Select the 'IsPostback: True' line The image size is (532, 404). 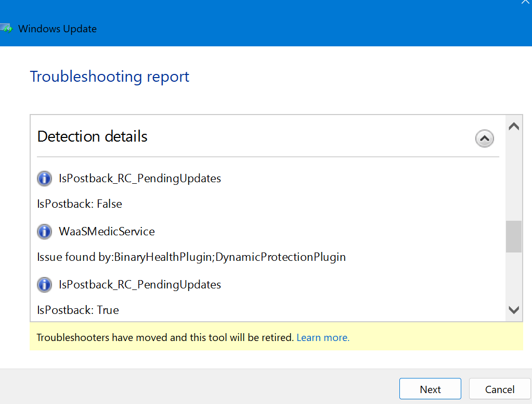pos(78,310)
